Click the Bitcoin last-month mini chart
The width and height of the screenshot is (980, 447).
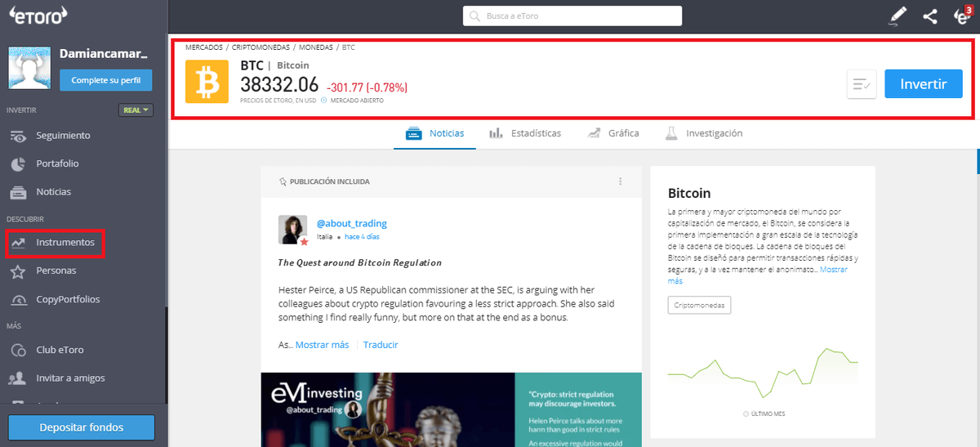(x=763, y=373)
